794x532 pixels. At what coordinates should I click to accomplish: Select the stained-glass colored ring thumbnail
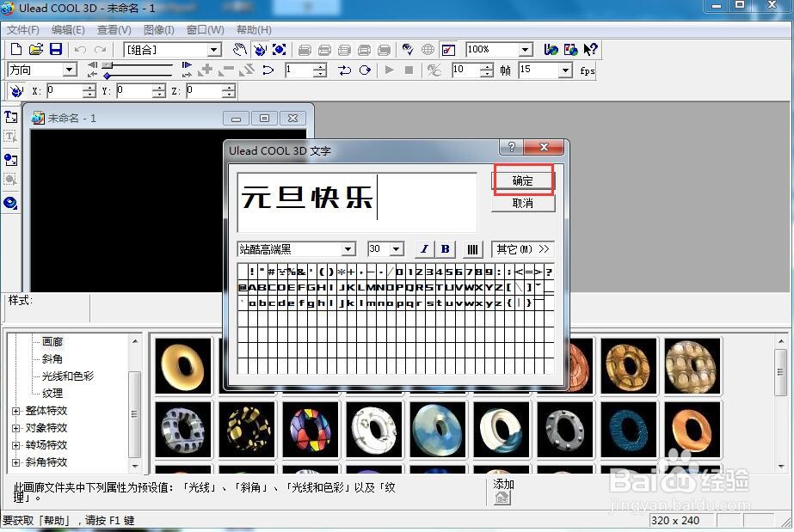[311, 430]
